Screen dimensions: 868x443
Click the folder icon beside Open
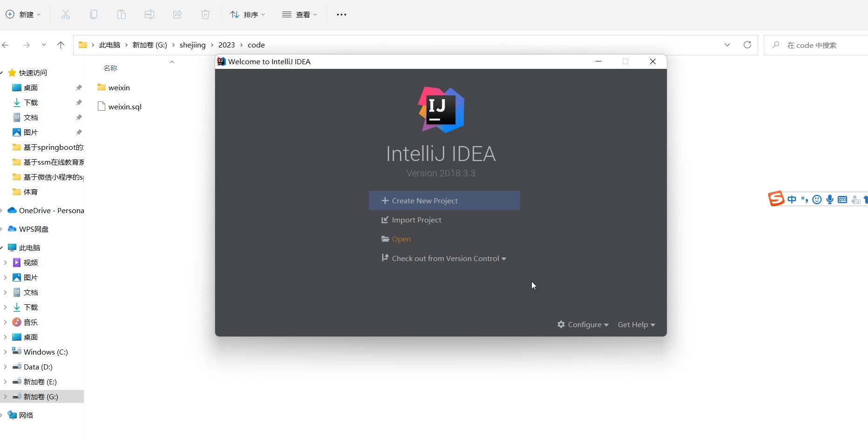[385, 239]
